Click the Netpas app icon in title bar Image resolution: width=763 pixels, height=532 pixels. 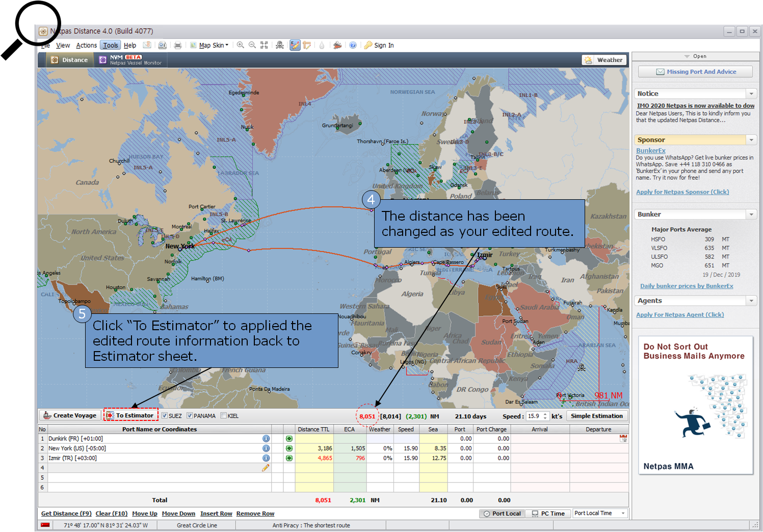tap(43, 31)
